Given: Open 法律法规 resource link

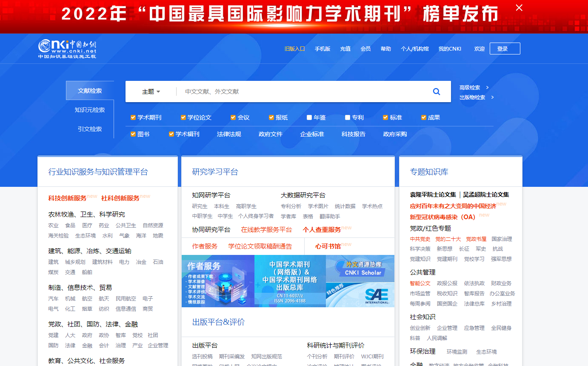Looking at the screenshot, I should pos(229,134).
